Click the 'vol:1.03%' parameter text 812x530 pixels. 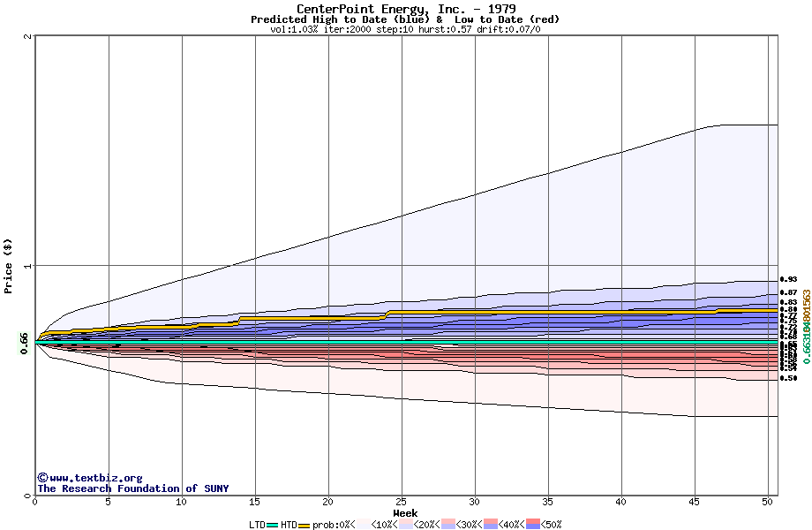point(294,29)
